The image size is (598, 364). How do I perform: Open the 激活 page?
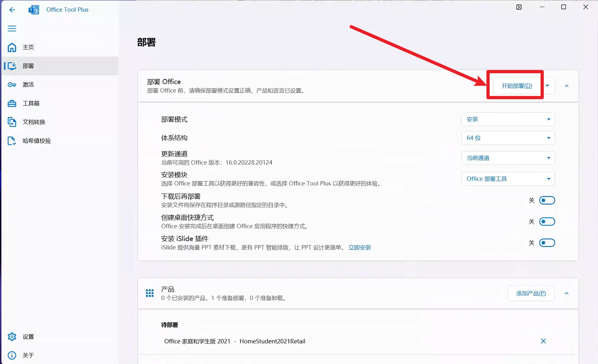click(x=60, y=85)
